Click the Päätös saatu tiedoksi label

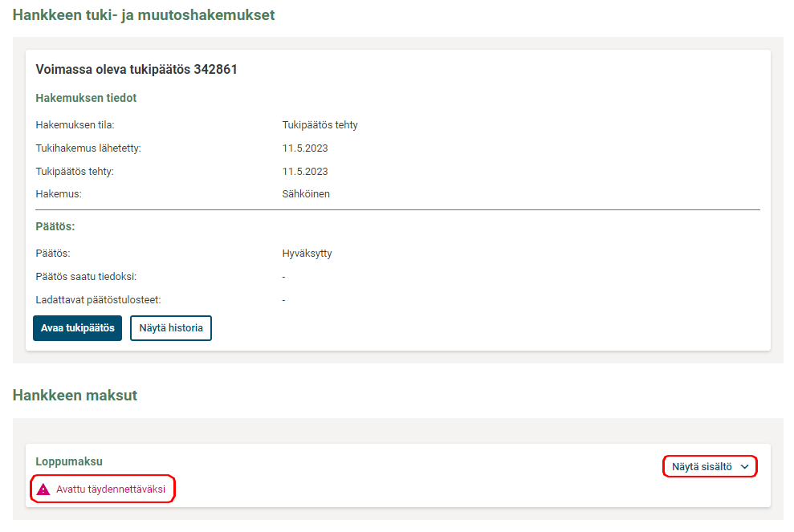point(86,277)
